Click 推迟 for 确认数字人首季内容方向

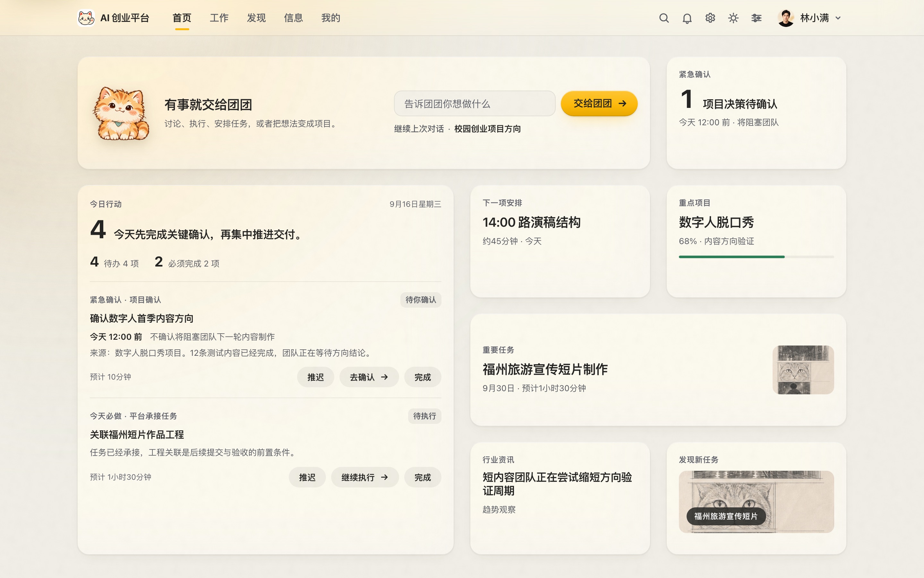[315, 377]
